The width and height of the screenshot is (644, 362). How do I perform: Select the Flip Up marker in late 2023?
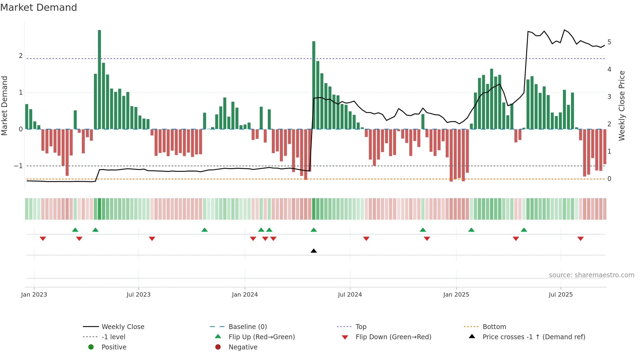click(204, 230)
